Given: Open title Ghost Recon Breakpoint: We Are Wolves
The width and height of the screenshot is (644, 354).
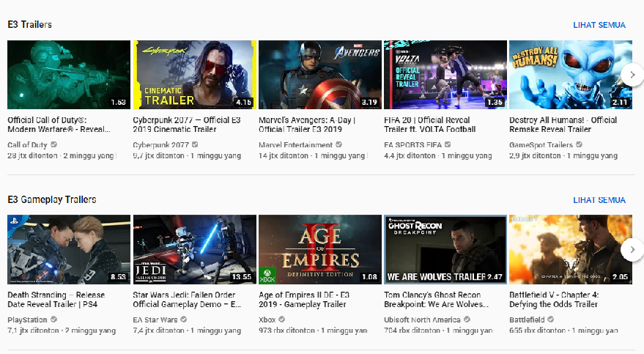Looking at the screenshot, I should pyautogui.click(x=436, y=300).
